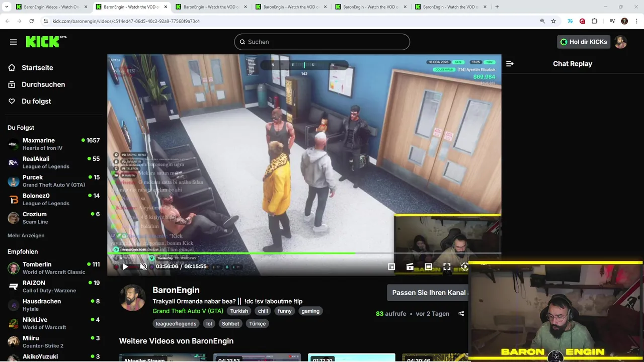Select the gaming tag
This screenshot has height=362, width=644.
point(310,311)
